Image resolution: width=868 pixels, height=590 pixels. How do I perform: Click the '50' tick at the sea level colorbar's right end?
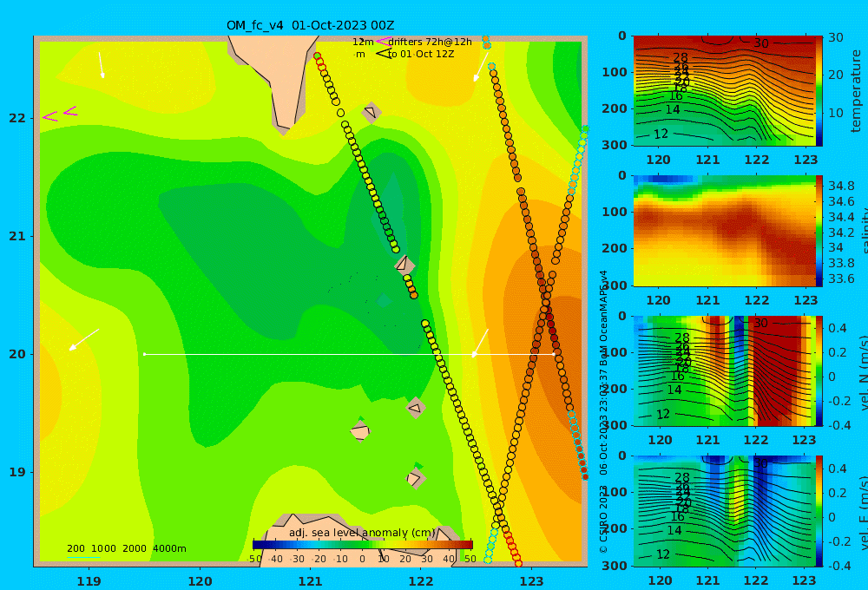tap(470, 559)
